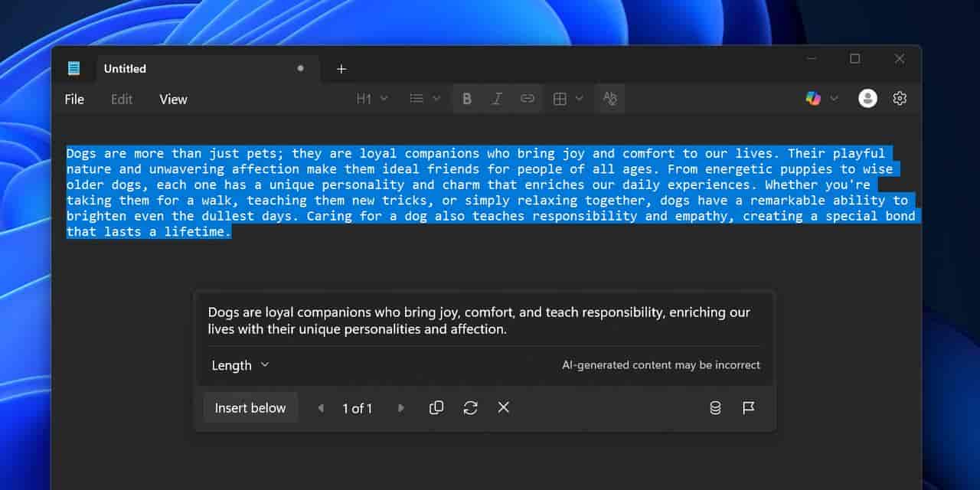Open the File menu
The height and width of the screenshot is (490, 980).
pyautogui.click(x=74, y=99)
